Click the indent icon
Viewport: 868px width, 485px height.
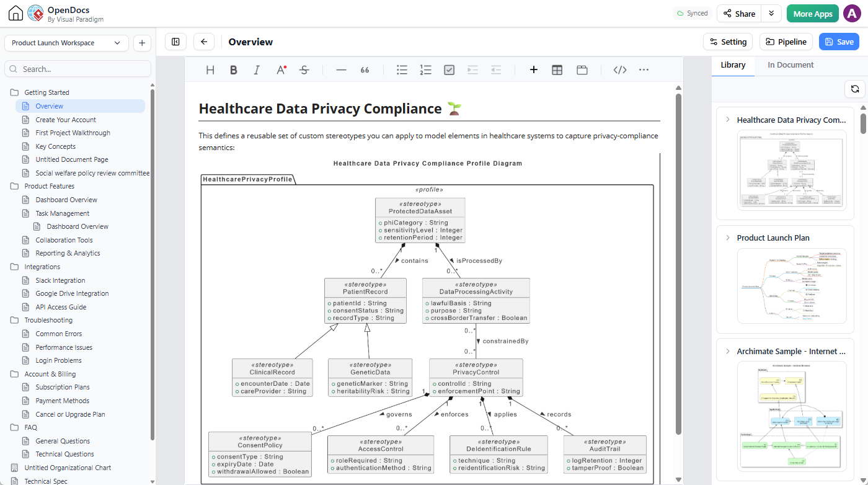473,70
